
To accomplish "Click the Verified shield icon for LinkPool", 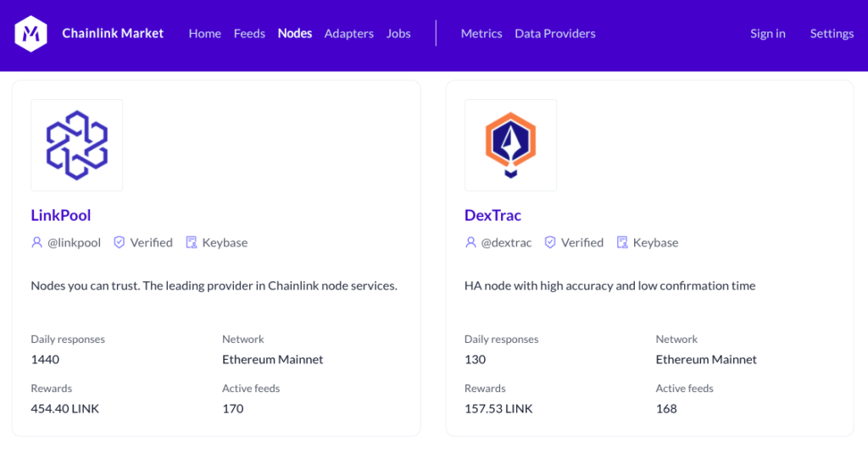I will coord(120,242).
